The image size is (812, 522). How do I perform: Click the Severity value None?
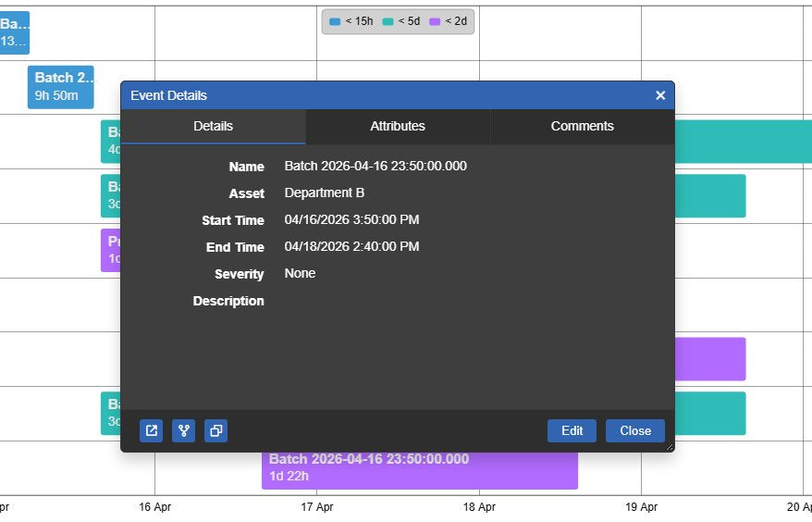click(x=300, y=274)
